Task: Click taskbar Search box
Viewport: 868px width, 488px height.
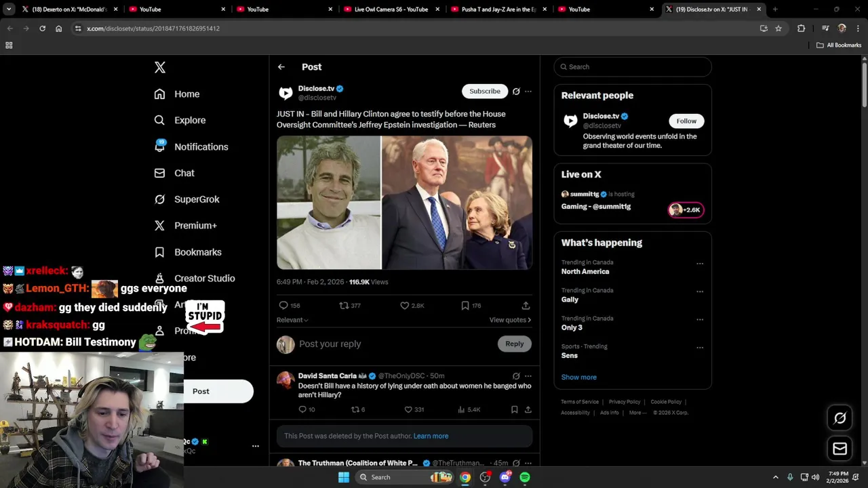Action: coord(403,477)
